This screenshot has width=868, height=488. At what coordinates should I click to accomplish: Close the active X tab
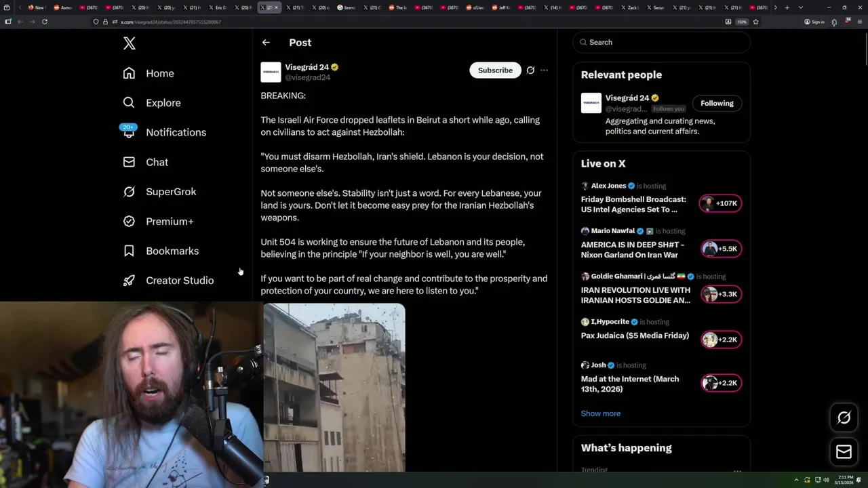tap(277, 7)
